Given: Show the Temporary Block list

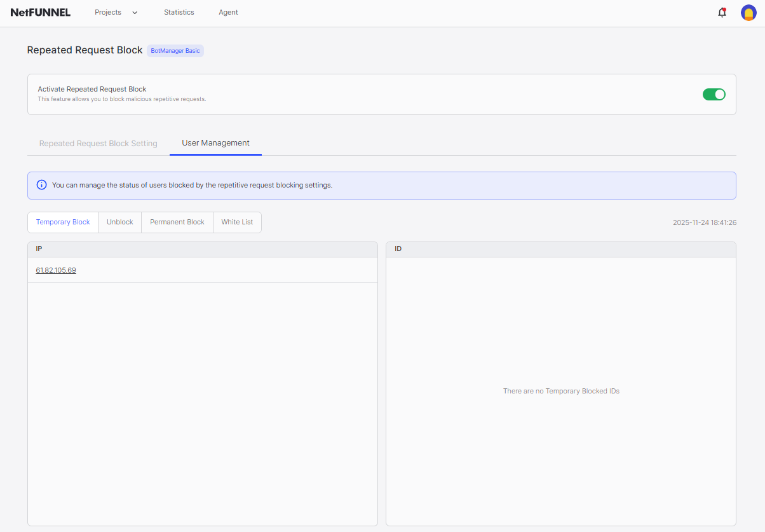Looking at the screenshot, I should click(63, 222).
